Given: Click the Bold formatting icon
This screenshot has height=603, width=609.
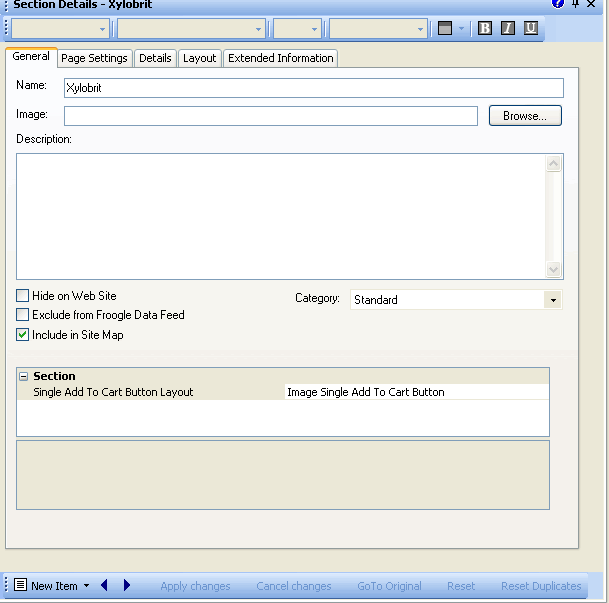Looking at the screenshot, I should tap(485, 28).
